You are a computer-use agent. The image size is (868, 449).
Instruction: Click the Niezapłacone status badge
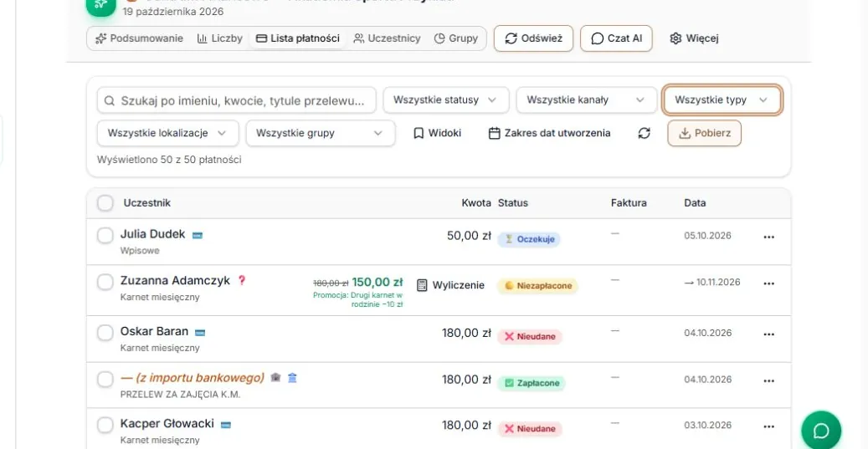(x=537, y=286)
